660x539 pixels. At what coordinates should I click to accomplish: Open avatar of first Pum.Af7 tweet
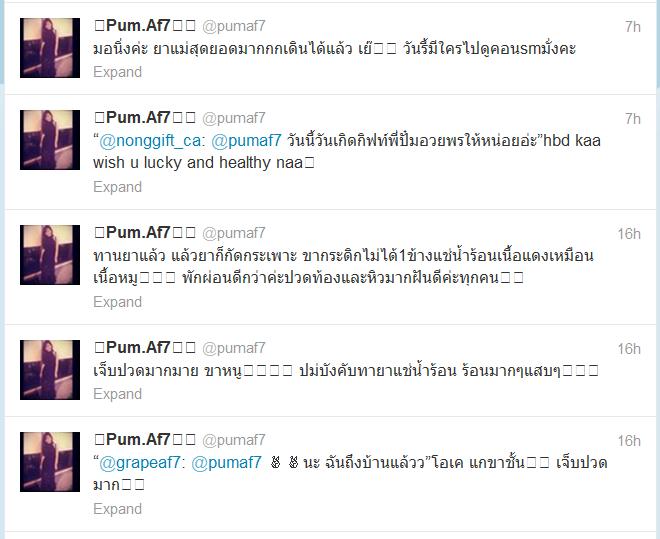coord(50,48)
